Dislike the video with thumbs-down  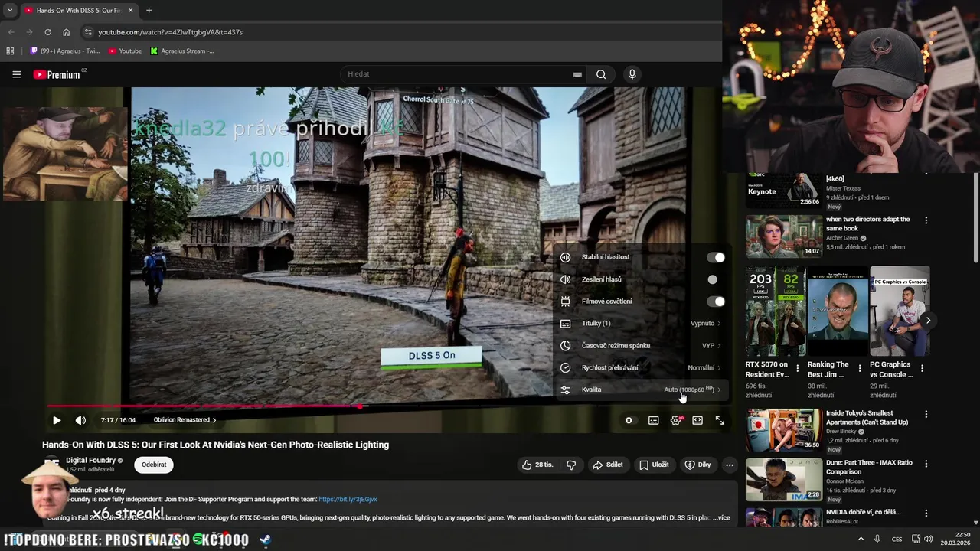click(x=570, y=465)
